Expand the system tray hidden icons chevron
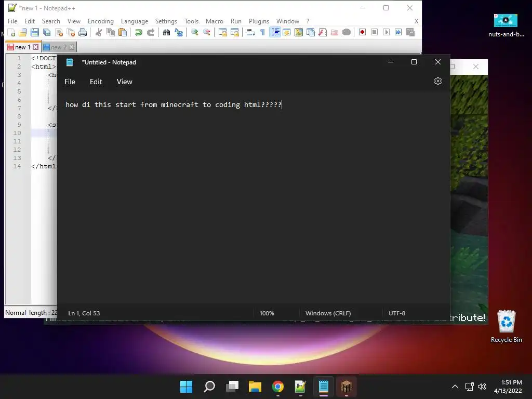532x399 pixels. pyautogui.click(x=455, y=387)
